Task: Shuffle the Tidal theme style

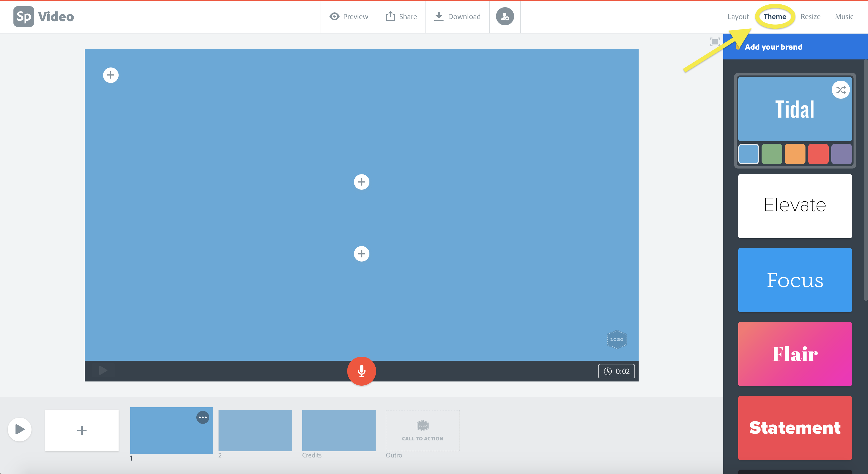Action: (x=841, y=90)
